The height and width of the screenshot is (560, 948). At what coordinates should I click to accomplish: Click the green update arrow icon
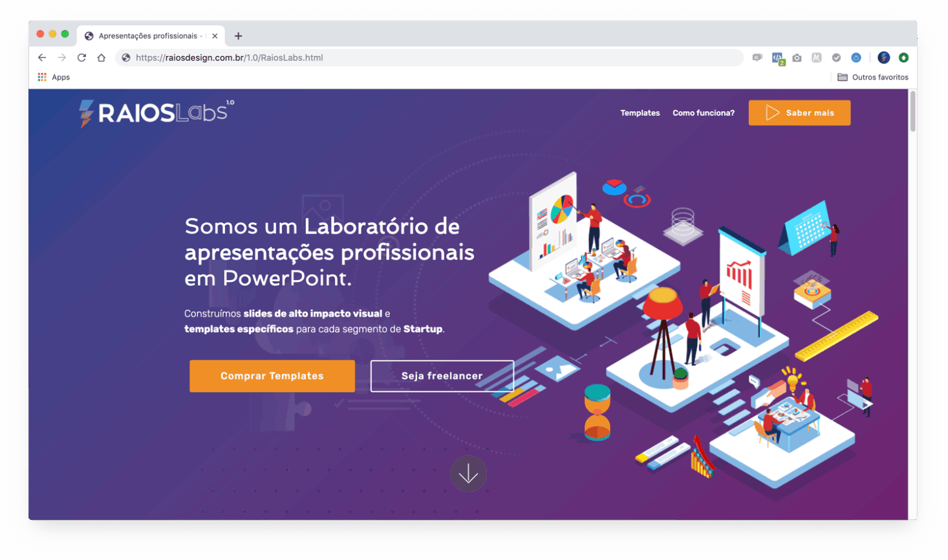904,58
